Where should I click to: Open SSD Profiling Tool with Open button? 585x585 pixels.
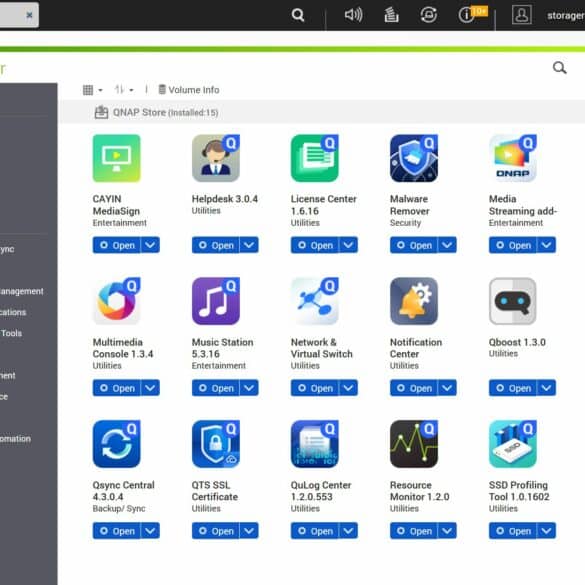[x=513, y=531]
